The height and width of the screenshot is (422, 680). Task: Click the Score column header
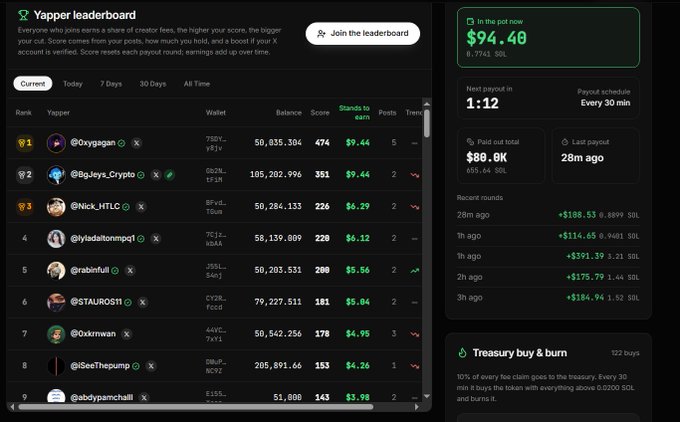[320, 113]
